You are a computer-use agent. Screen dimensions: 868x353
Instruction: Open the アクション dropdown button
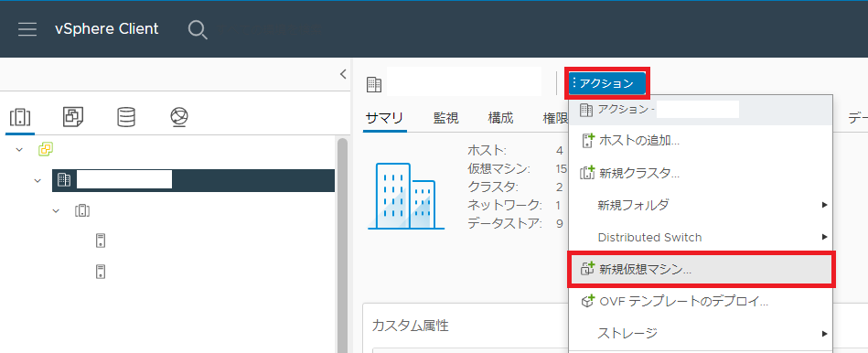[607, 83]
